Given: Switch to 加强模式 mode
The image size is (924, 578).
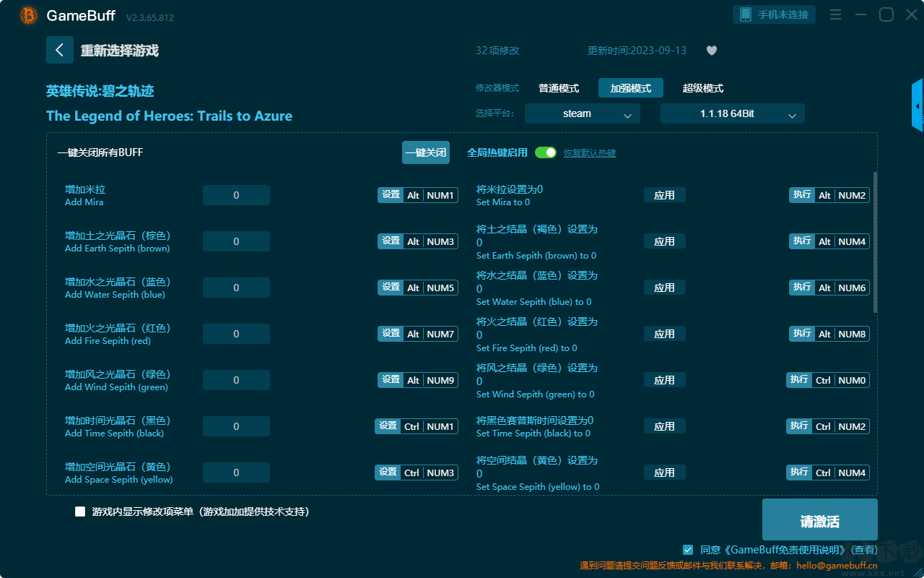Looking at the screenshot, I should click(x=631, y=88).
